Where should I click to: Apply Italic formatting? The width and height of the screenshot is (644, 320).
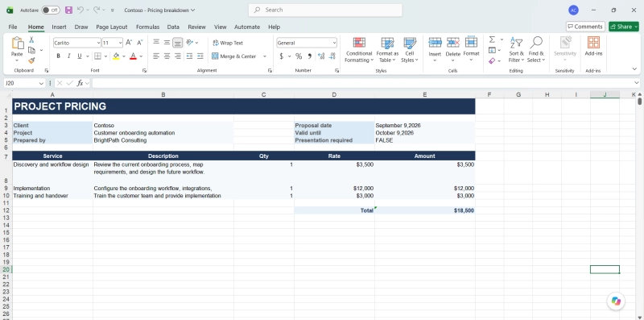click(x=68, y=56)
